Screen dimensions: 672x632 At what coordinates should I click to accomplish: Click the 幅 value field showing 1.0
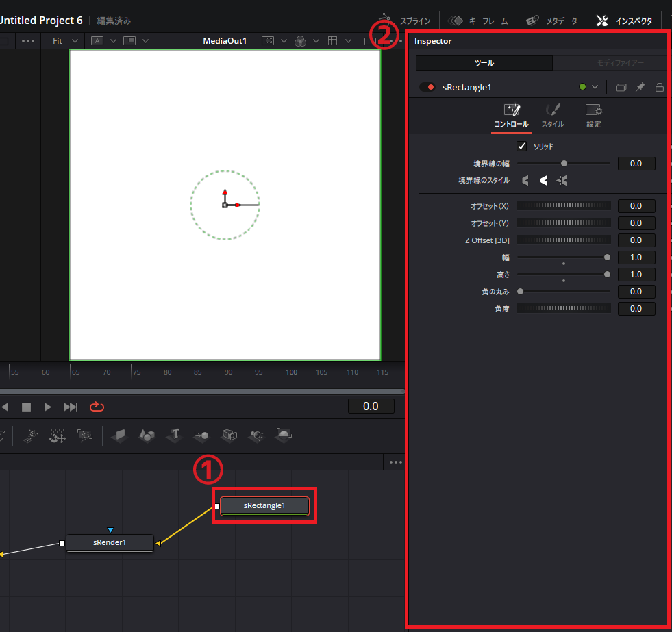click(636, 257)
